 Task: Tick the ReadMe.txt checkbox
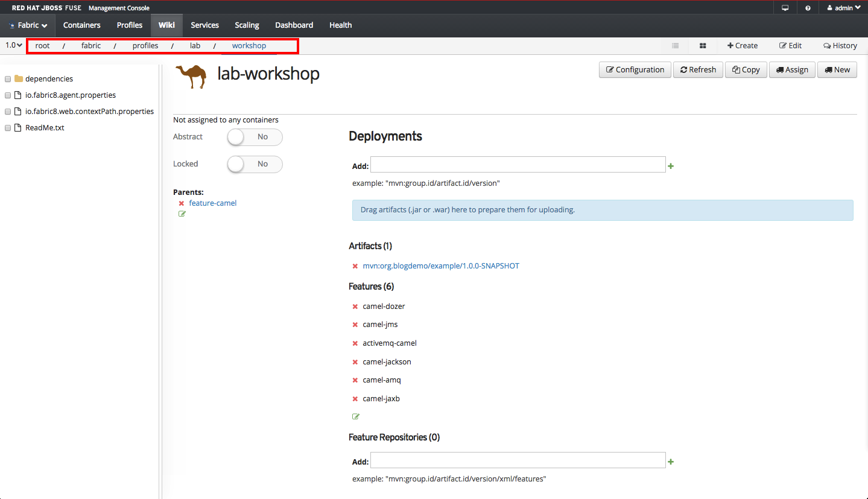click(8, 128)
